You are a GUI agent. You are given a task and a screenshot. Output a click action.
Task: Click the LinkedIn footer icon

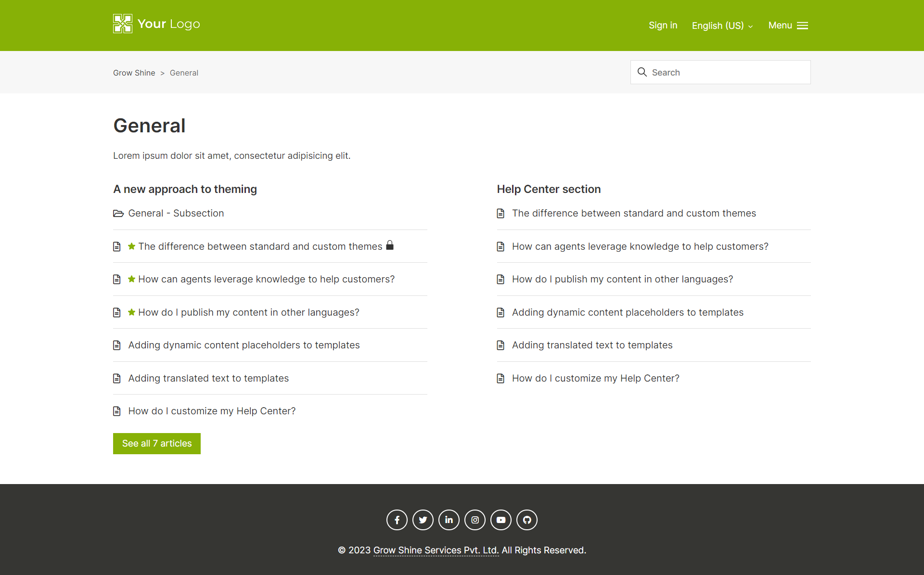[x=449, y=520]
